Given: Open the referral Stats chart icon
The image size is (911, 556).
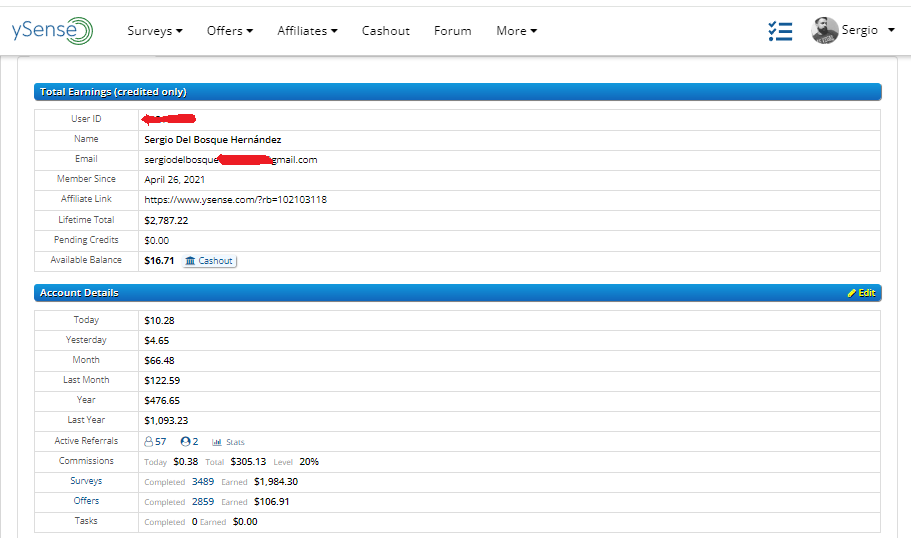Looking at the screenshot, I should click(x=217, y=441).
